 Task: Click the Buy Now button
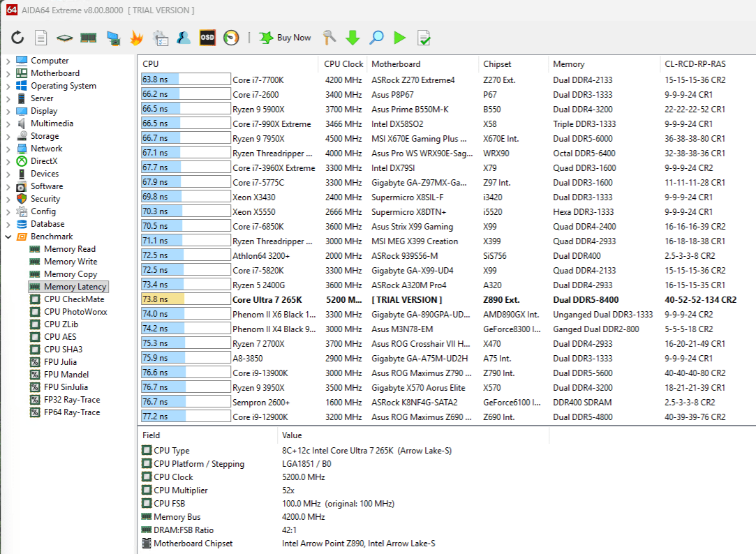coord(285,38)
